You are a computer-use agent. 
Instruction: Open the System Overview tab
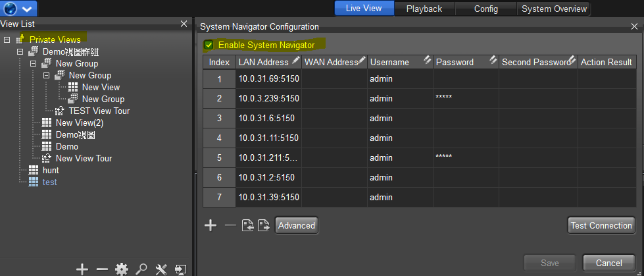click(x=553, y=9)
